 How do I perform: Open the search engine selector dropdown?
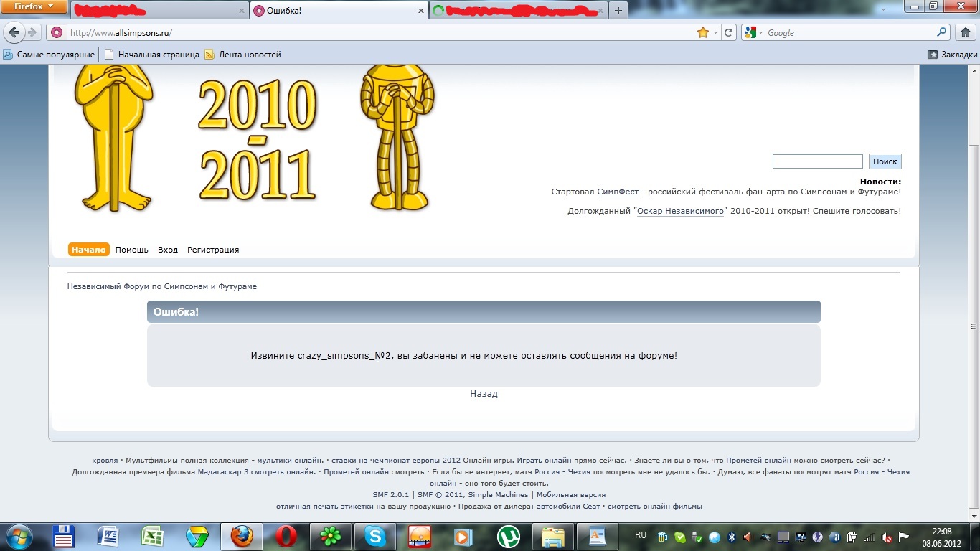753,32
